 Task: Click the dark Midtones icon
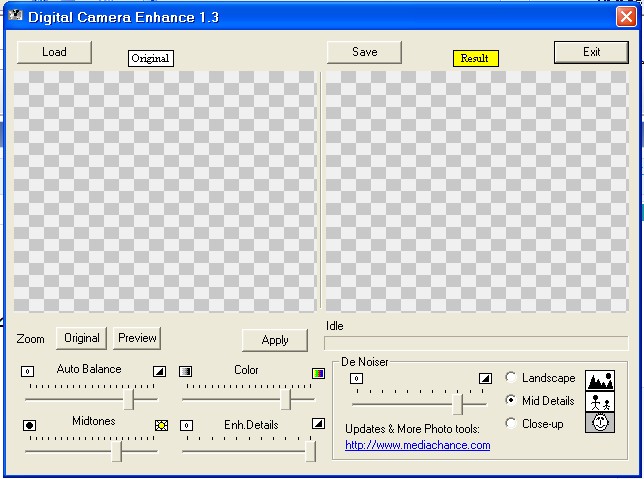(29, 425)
